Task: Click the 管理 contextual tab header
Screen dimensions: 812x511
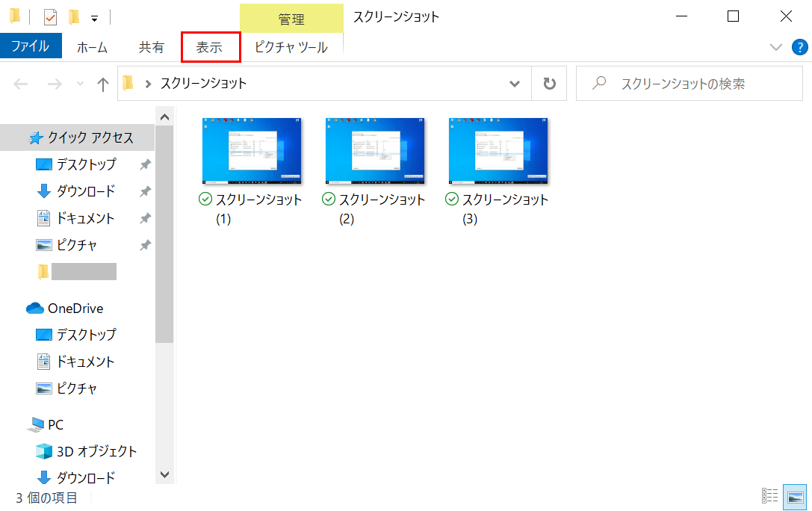Action: [291, 19]
